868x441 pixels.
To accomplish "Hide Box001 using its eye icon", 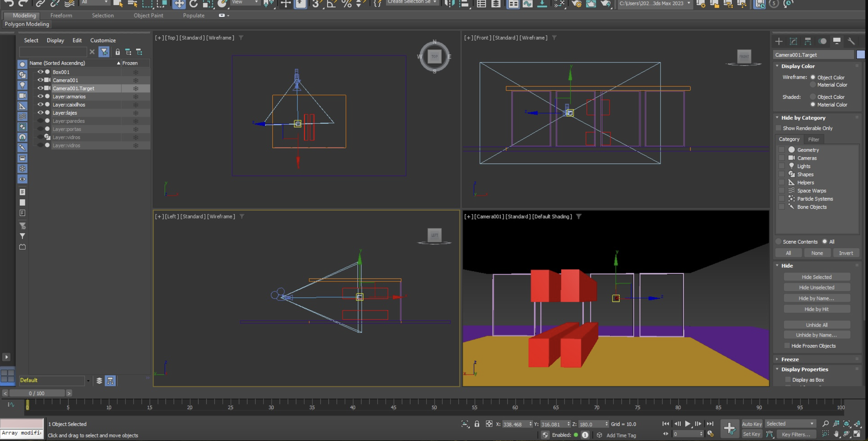I will pyautogui.click(x=40, y=72).
